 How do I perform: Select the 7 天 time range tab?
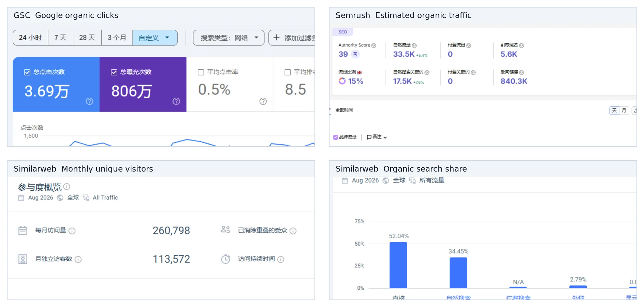tap(60, 38)
